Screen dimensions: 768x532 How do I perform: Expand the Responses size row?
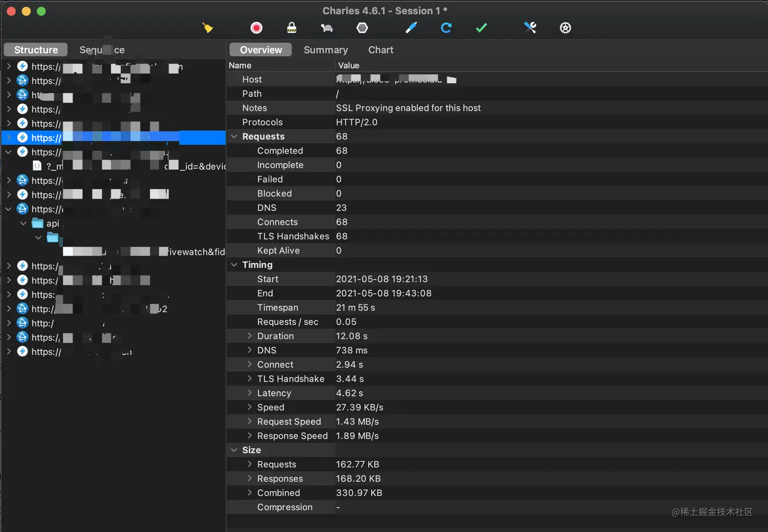pyautogui.click(x=249, y=478)
